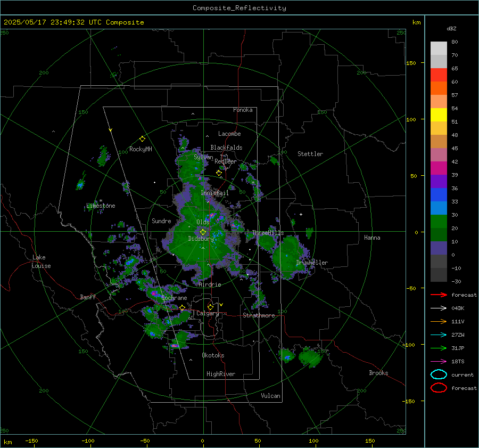Image resolution: width=479 pixels, height=448 pixels.
Task: Click the Cochrane city label
Action: [174, 298]
